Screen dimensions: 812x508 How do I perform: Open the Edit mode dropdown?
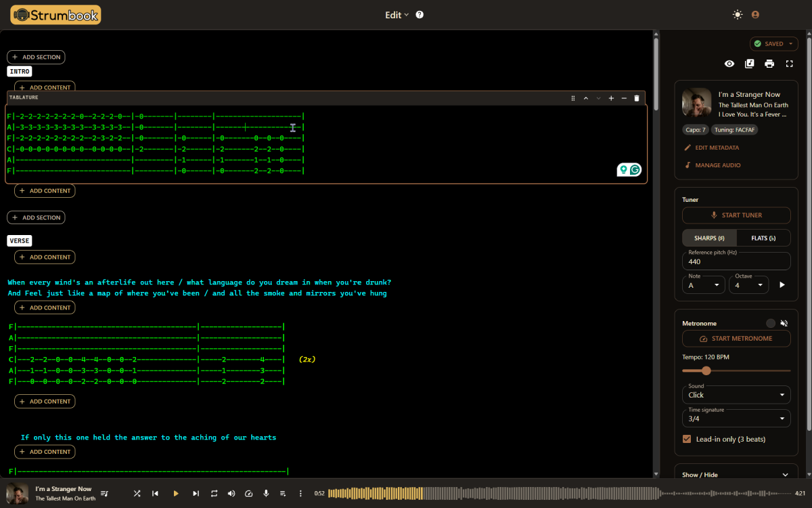click(x=397, y=15)
